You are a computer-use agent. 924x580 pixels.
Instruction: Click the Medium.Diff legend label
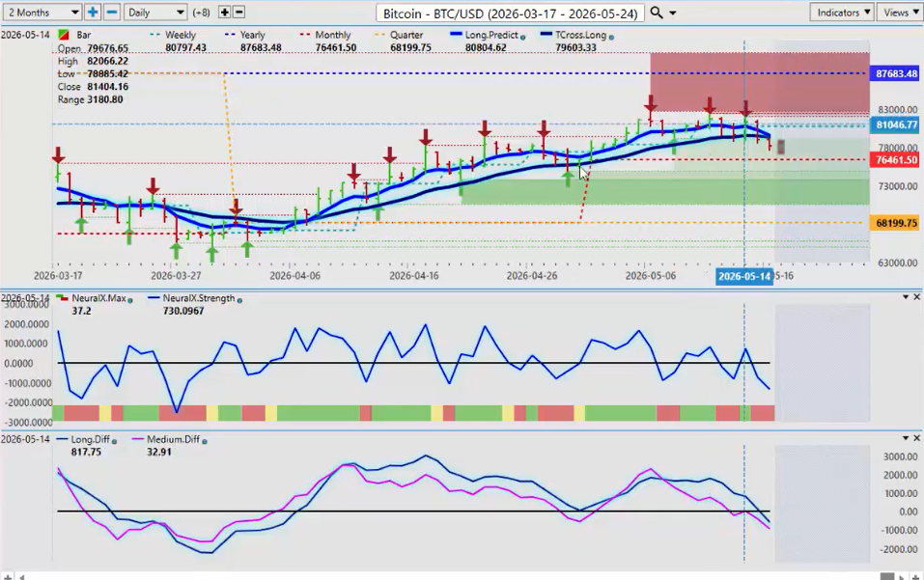[173, 440]
